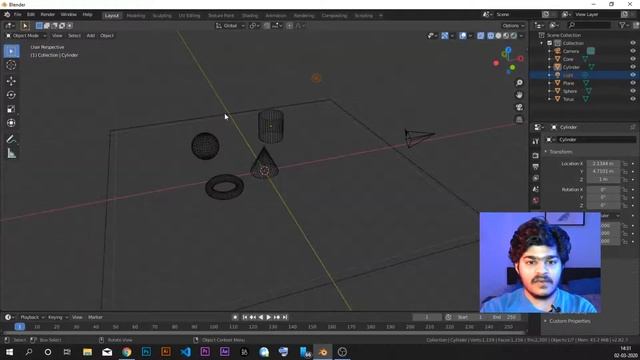Select the Light row in outliner
Image resolution: width=640 pixels, height=360 pixels.
(584, 75)
